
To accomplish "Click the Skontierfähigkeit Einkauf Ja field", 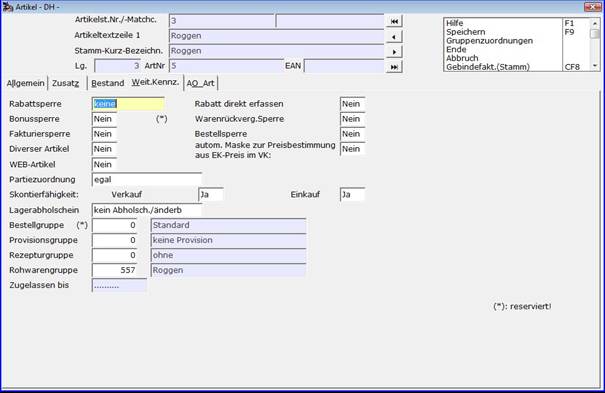I will pos(352,194).
